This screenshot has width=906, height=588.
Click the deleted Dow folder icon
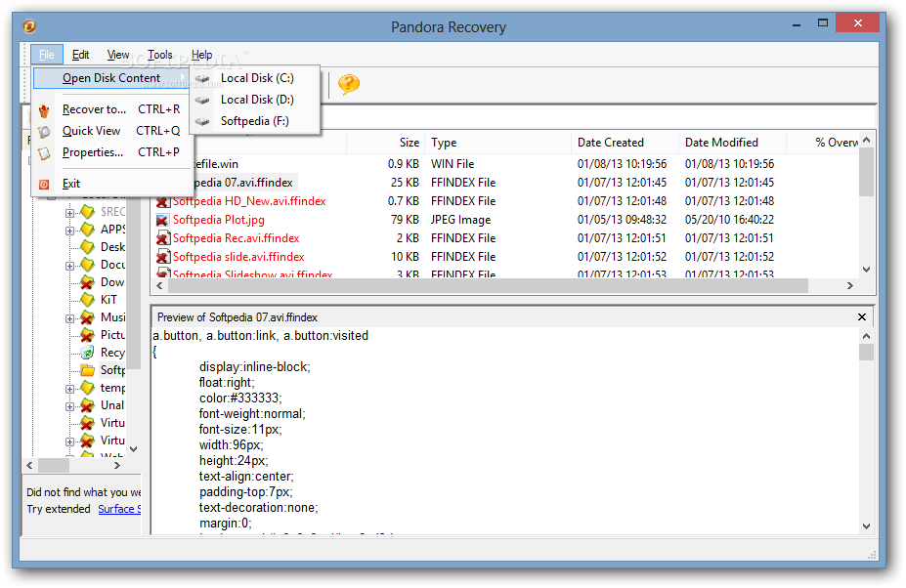coord(88,282)
